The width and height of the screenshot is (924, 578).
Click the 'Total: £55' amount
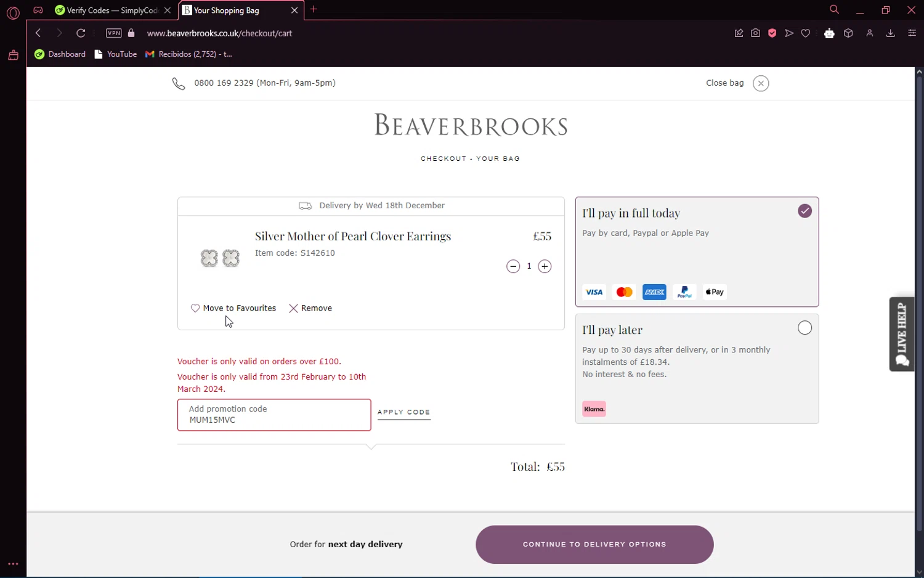click(538, 466)
